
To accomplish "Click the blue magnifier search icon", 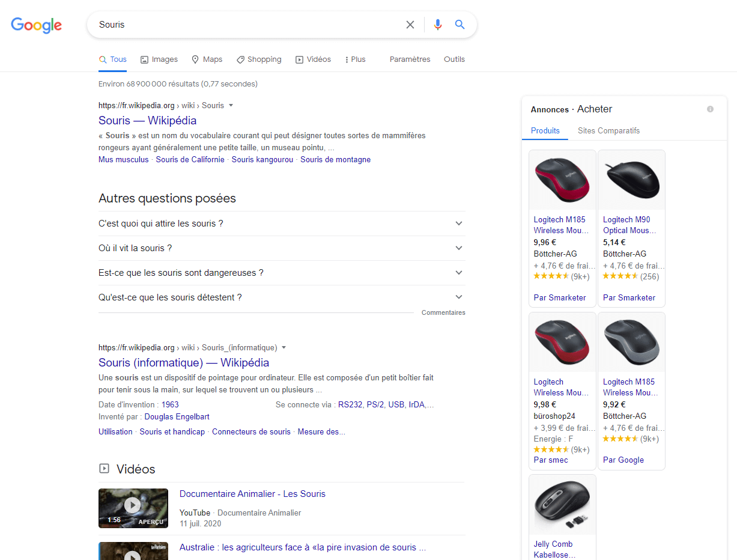I will click(x=459, y=25).
